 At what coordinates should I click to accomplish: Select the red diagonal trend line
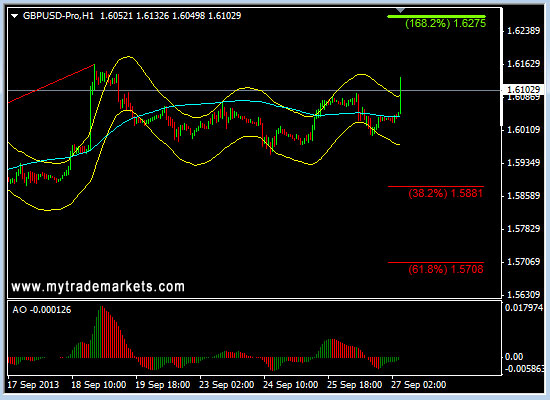tap(51, 84)
